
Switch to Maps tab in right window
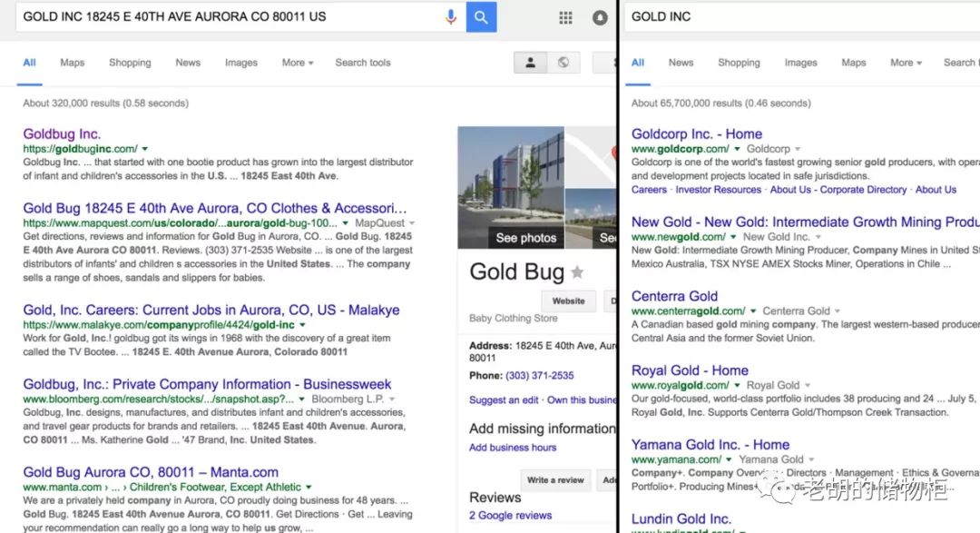point(854,63)
